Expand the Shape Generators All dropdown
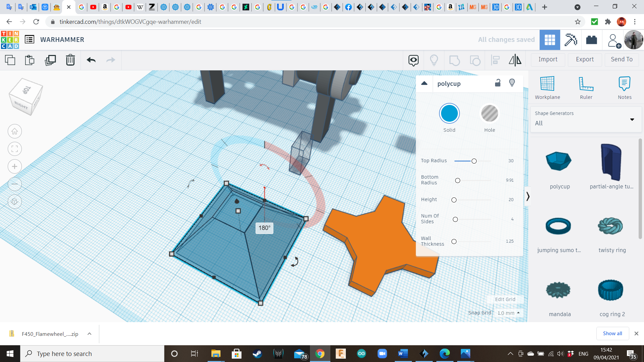 (632, 120)
